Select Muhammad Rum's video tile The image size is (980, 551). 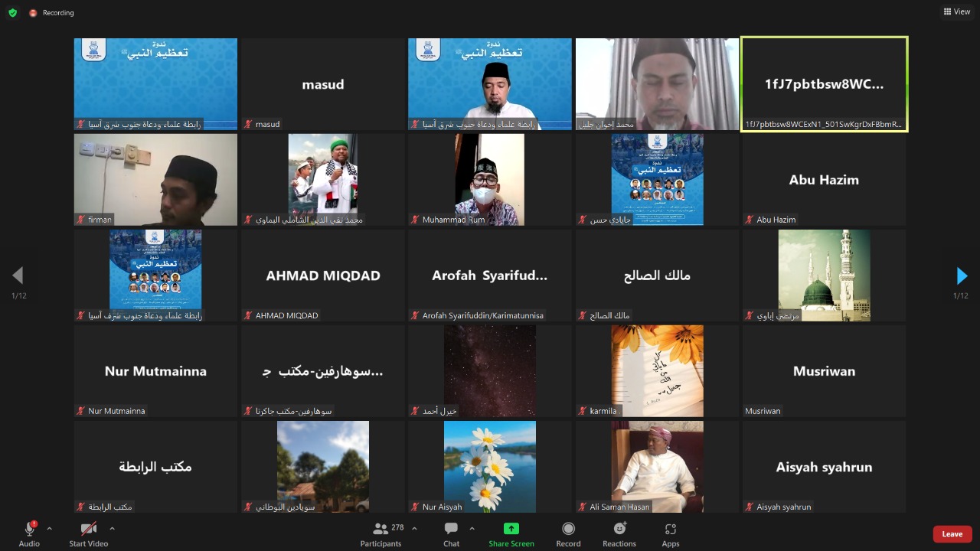(x=490, y=180)
